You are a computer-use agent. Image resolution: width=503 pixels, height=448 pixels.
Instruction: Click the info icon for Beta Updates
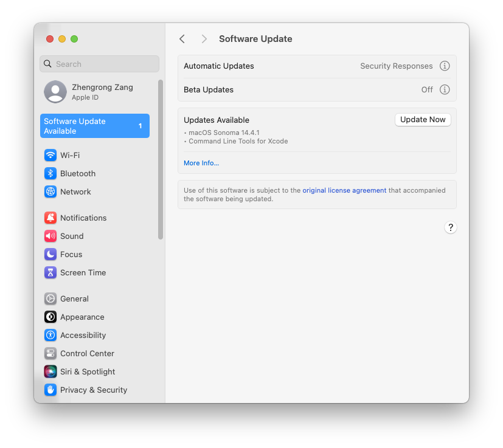point(444,89)
